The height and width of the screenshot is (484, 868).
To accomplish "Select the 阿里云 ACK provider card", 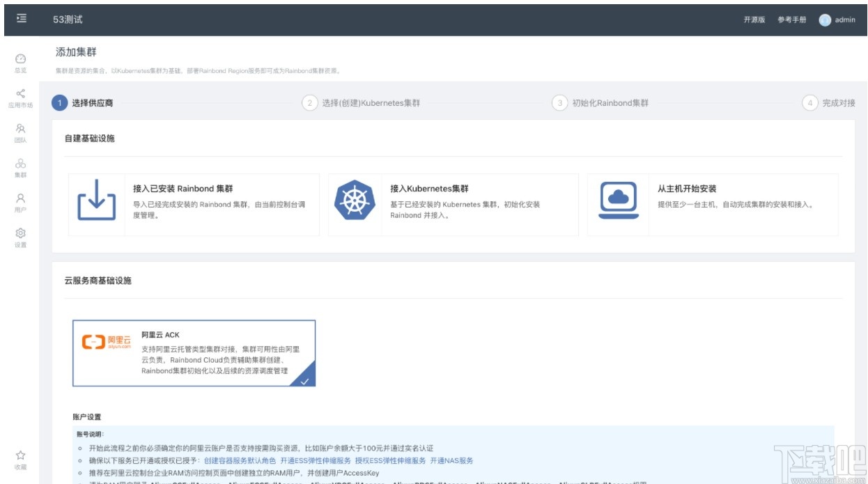I will point(194,353).
